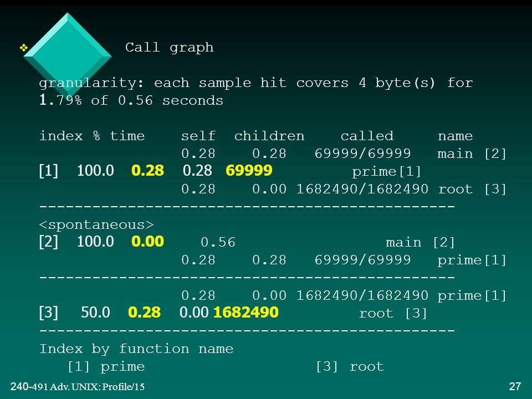The image size is (532, 399).
Task: Click 'main [2]' in the first block
Action: click(472, 154)
